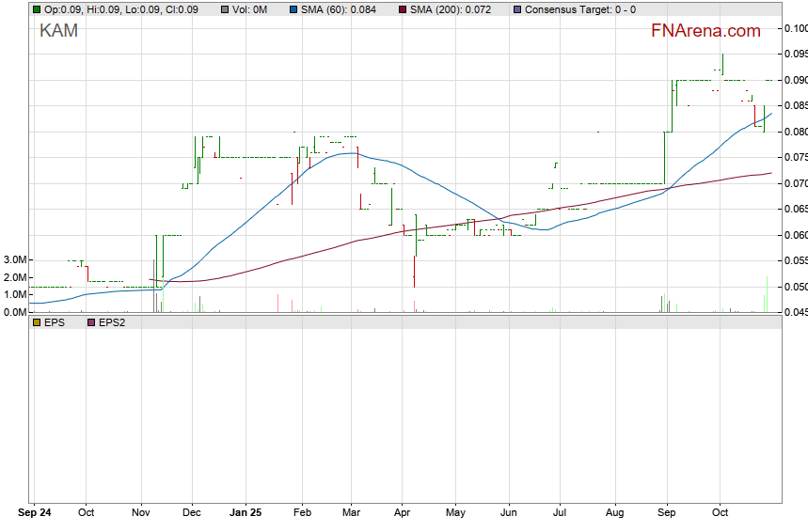Click the Jan 25 date axis label
Screen dimensions: 808x532
coord(246,513)
